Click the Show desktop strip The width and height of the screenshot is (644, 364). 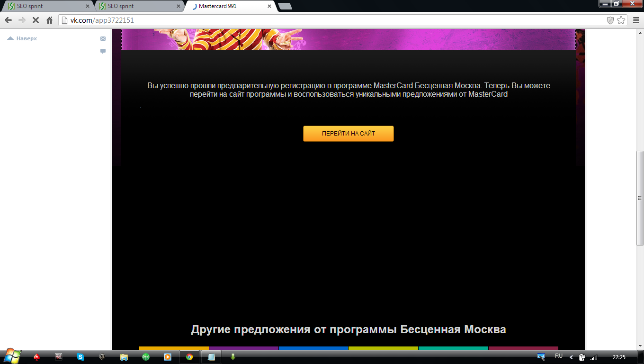(641, 357)
